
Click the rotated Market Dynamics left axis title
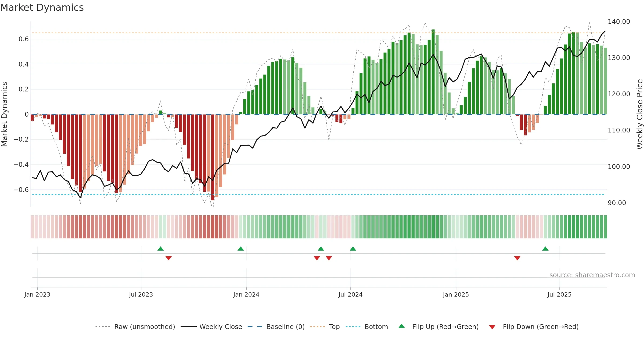(x=4, y=114)
